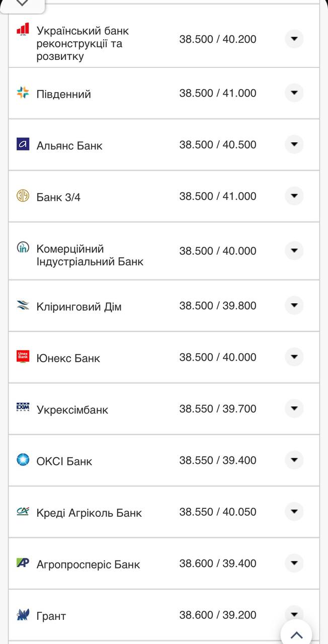Expand rates for Південний bank
This screenshot has width=328, height=644.
point(294,93)
